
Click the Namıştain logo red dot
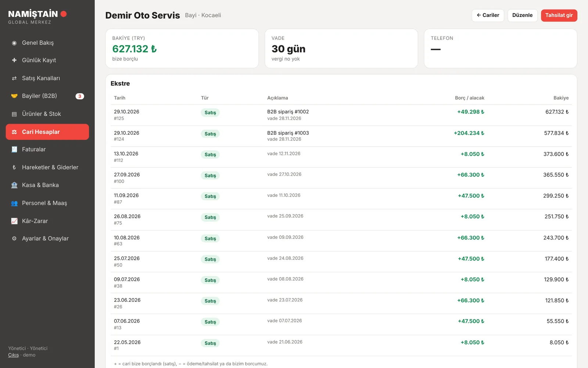64,14
